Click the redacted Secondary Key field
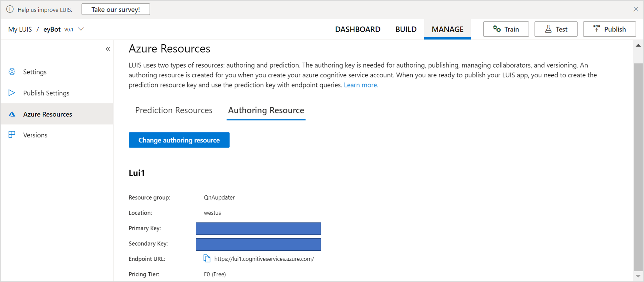 pos(258,244)
